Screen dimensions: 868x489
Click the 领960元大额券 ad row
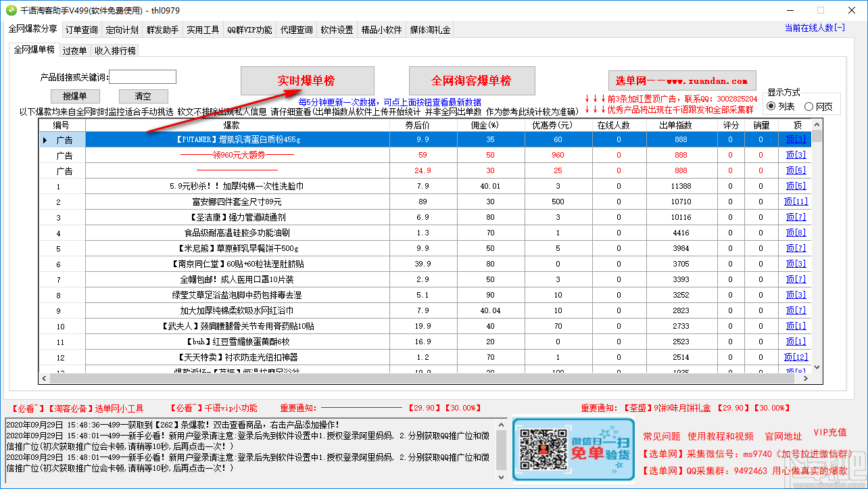coord(425,155)
